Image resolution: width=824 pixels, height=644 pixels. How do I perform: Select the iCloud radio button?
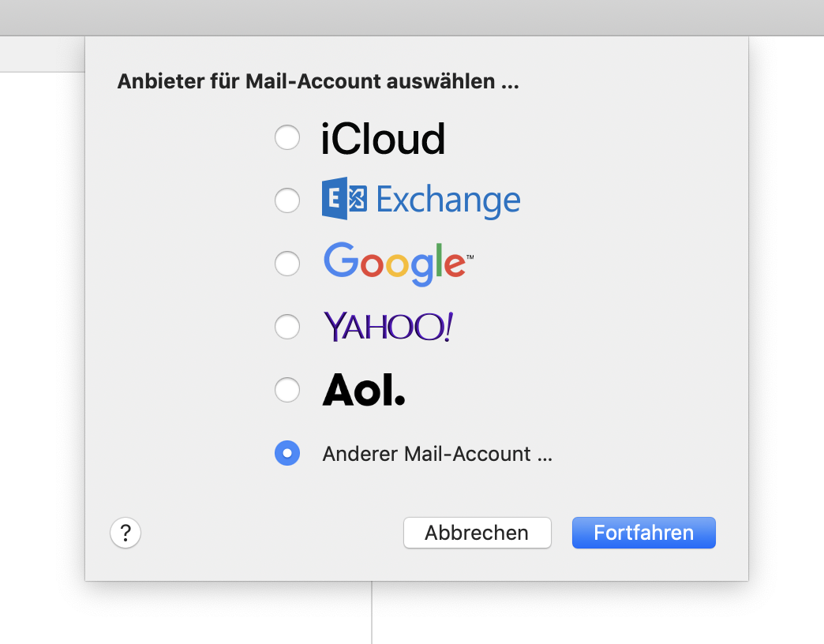[x=287, y=138]
